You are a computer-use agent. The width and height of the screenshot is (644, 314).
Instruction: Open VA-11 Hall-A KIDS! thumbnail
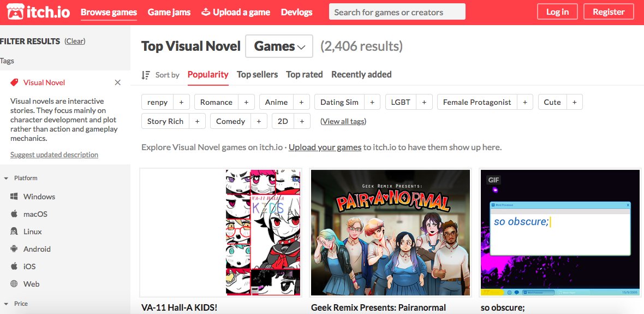click(221, 233)
